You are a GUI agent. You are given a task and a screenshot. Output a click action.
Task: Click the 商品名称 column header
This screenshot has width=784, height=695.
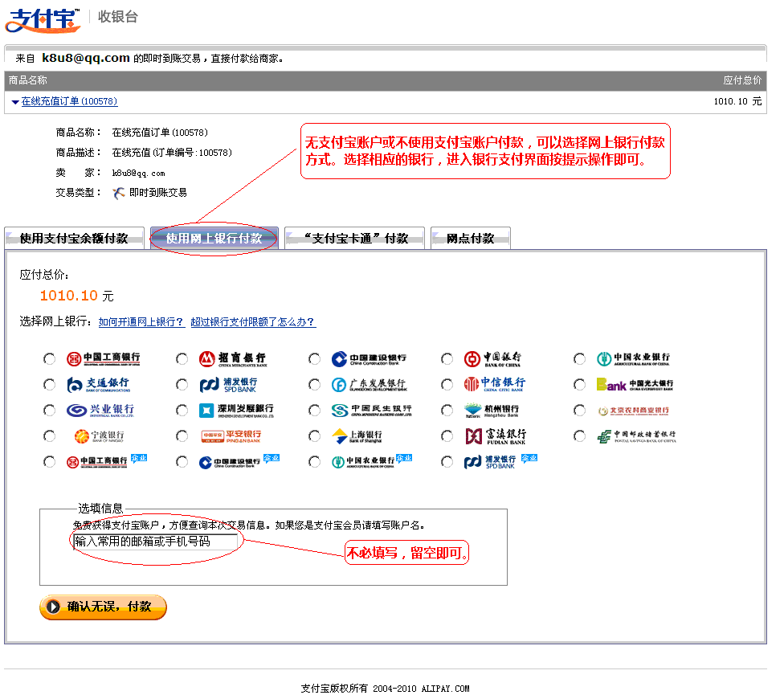point(28,80)
